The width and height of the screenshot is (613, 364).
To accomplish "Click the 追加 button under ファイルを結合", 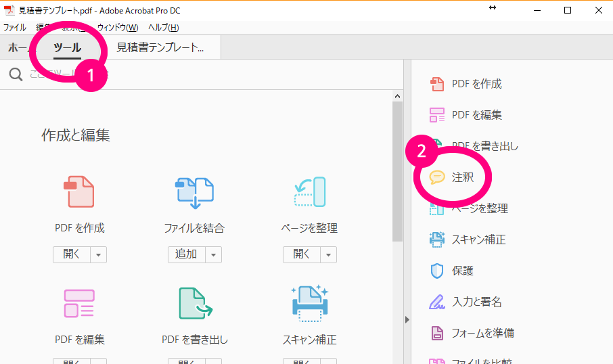I will [187, 255].
